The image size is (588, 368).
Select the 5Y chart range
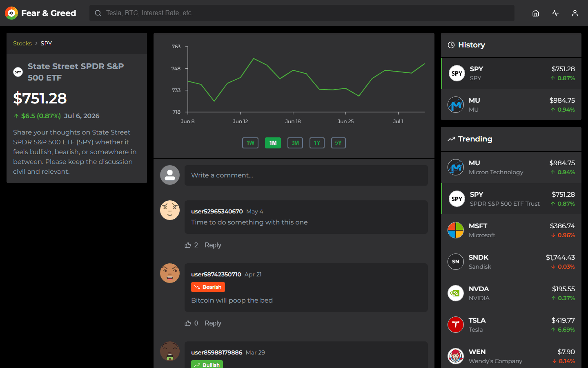point(338,143)
